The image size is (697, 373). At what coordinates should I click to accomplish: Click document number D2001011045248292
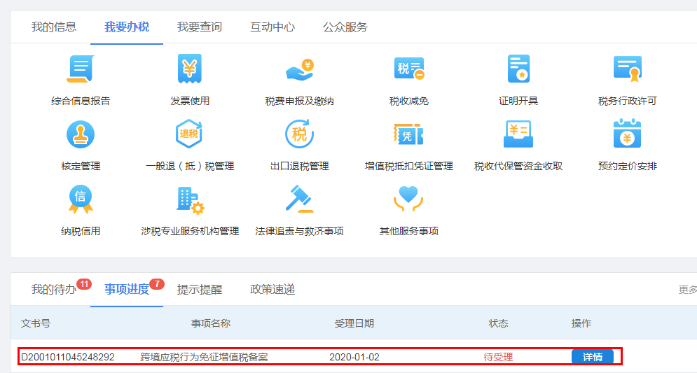tap(68, 357)
